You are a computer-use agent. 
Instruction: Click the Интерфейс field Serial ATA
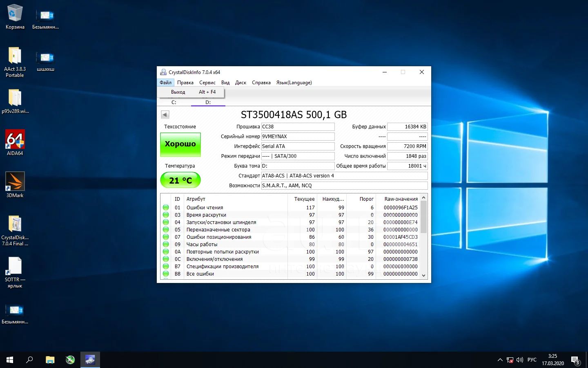pos(298,146)
